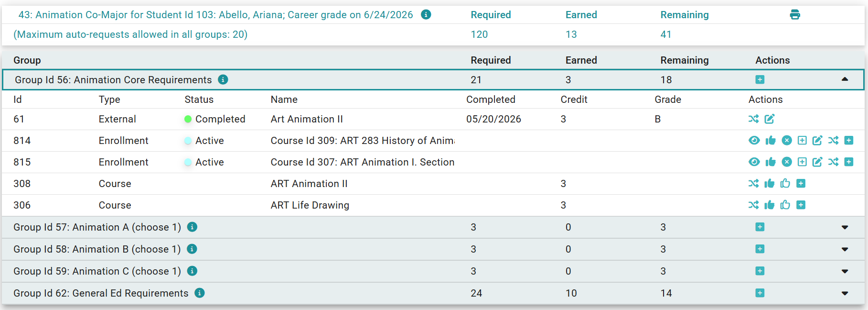Edit external record Id 61

(770, 119)
